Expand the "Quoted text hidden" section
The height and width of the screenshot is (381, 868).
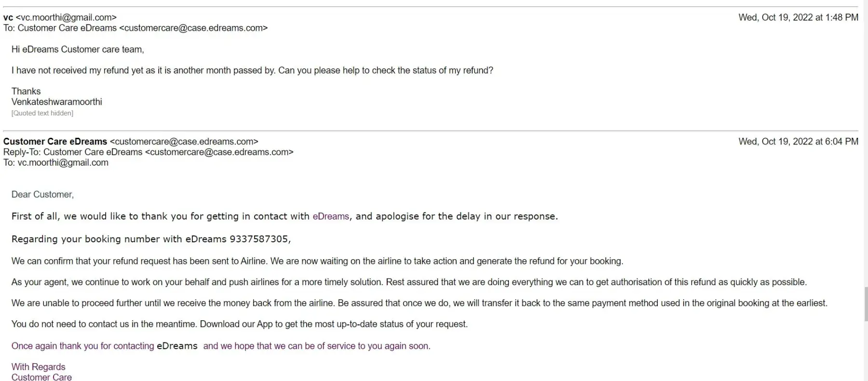pyautogui.click(x=42, y=113)
